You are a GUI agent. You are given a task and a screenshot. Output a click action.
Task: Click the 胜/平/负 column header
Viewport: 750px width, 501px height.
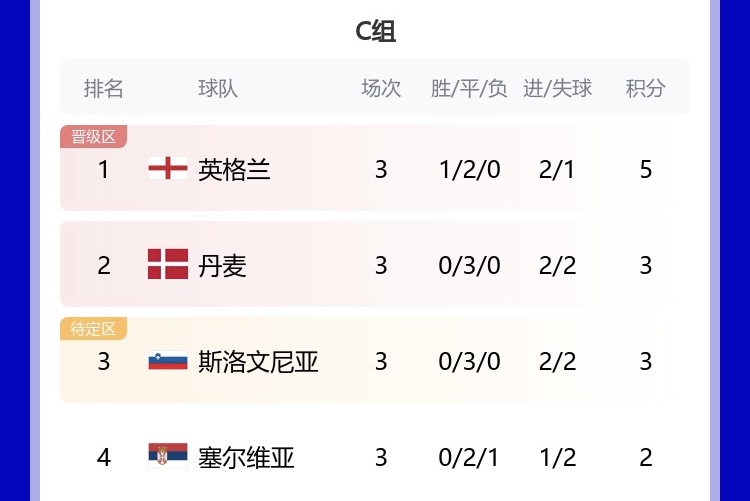coord(469,88)
